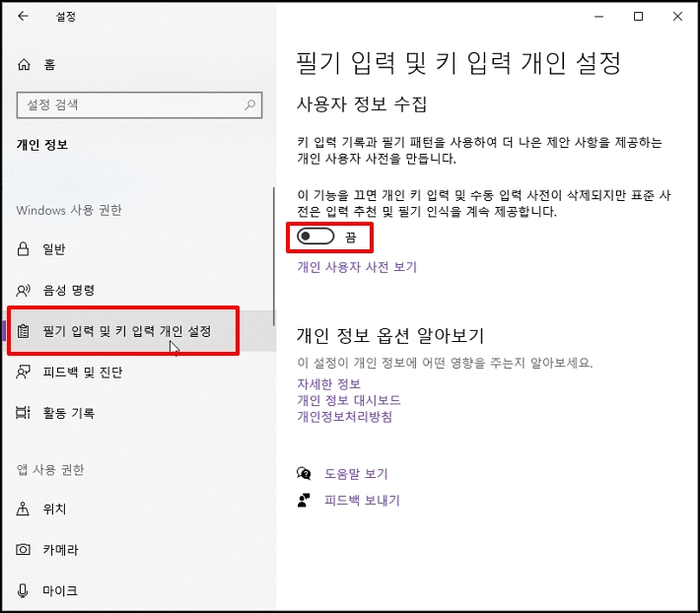700x613 pixels.
Task: Maximize the 설정 window
Action: pos(639,17)
